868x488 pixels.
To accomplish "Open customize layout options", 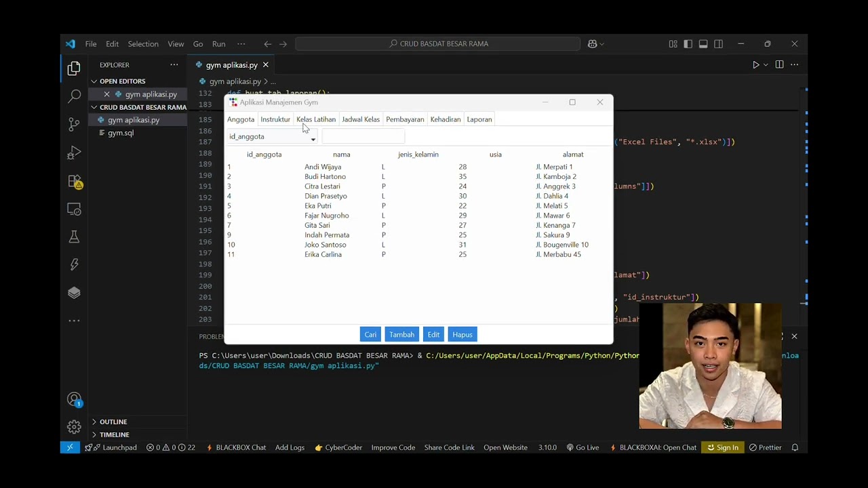I will pyautogui.click(x=673, y=44).
